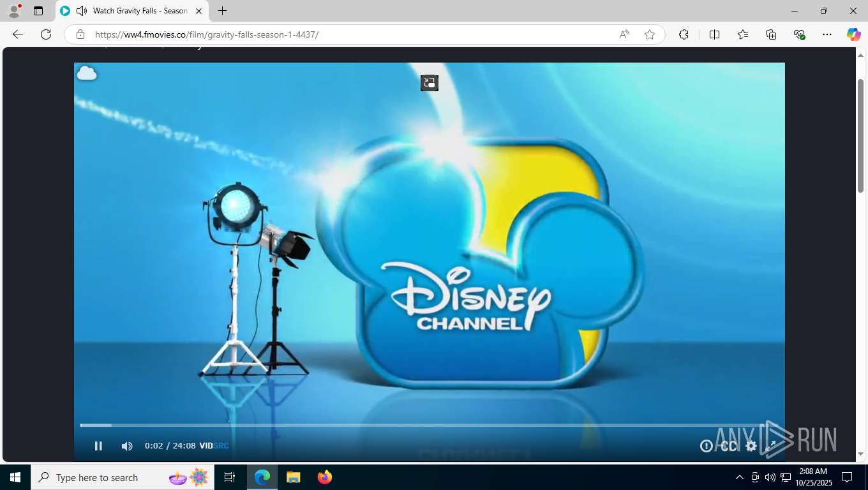Toggle closed captions CC button
This screenshot has width=868, height=490.
728,446
